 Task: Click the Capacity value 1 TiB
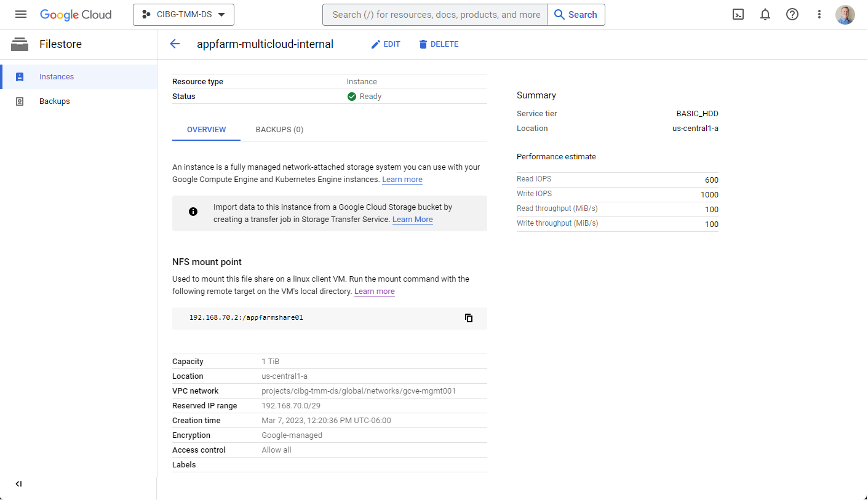pos(271,362)
